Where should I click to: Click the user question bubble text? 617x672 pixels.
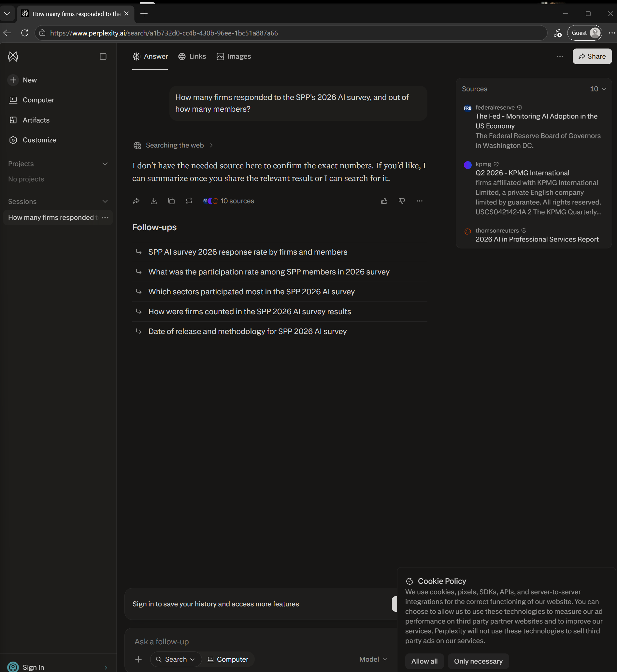pos(292,103)
